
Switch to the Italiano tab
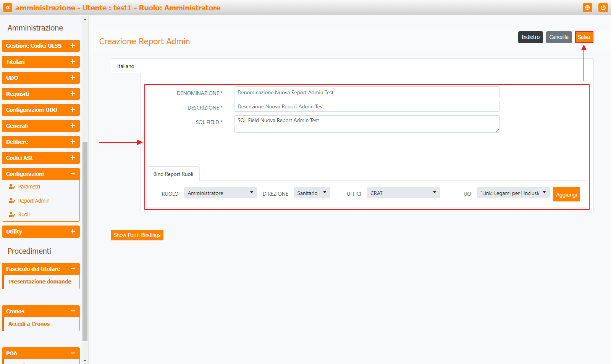pyautogui.click(x=126, y=66)
